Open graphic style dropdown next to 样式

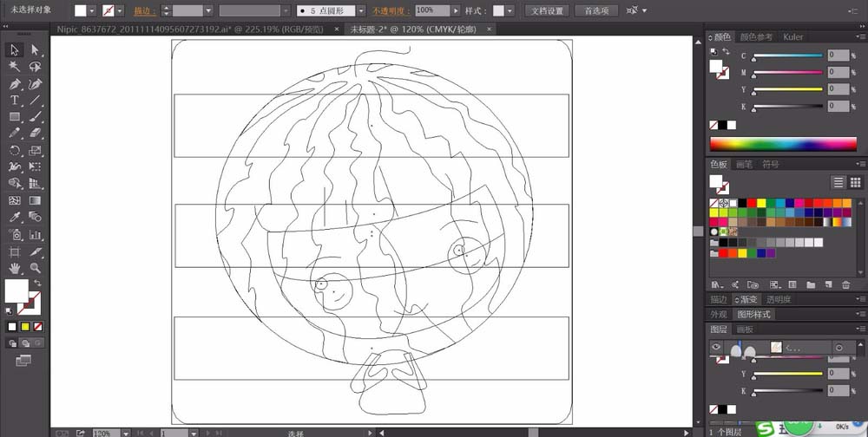510,10
